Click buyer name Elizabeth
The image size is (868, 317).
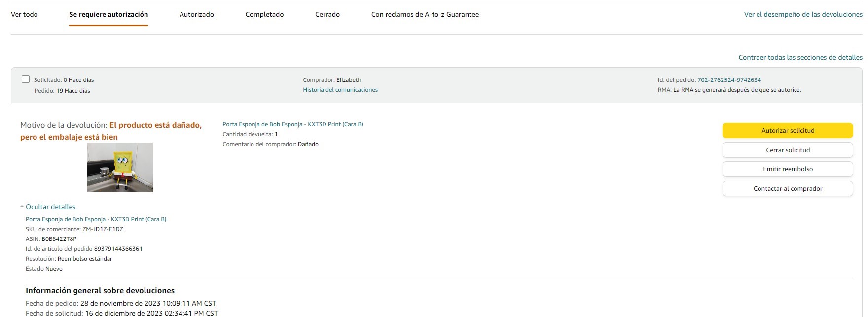[x=349, y=80]
